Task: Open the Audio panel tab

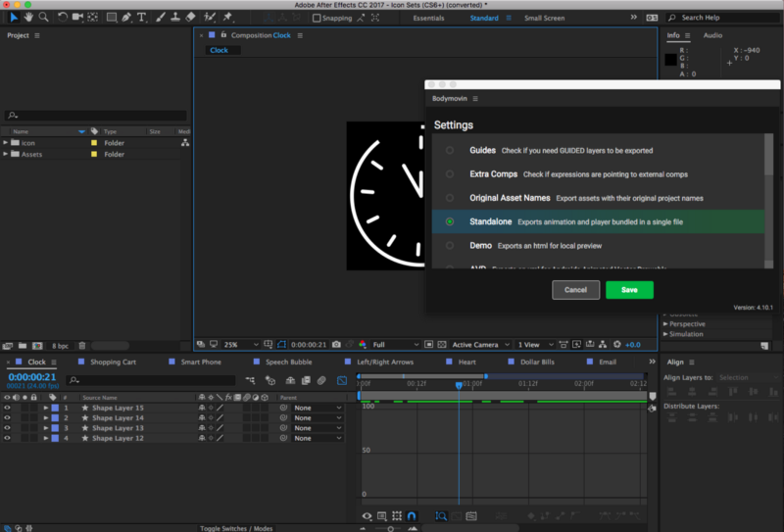Action: click(x=712, y=35)
